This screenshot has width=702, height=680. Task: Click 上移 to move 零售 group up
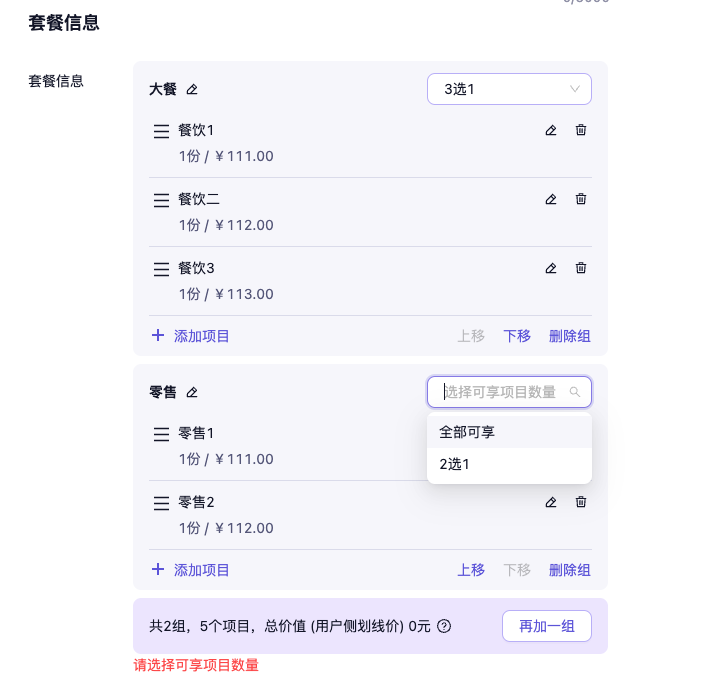pyautogui.click(x=471, y=570)
